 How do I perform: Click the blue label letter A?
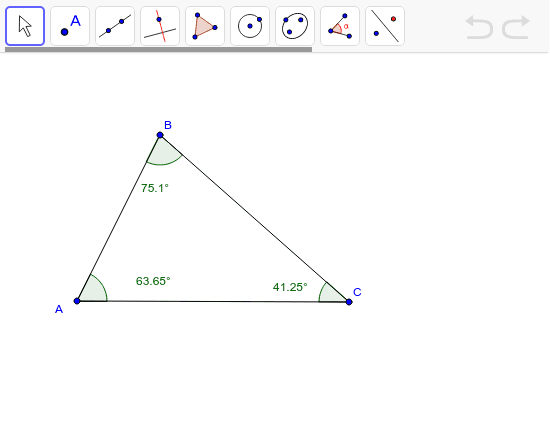[59, 309]
